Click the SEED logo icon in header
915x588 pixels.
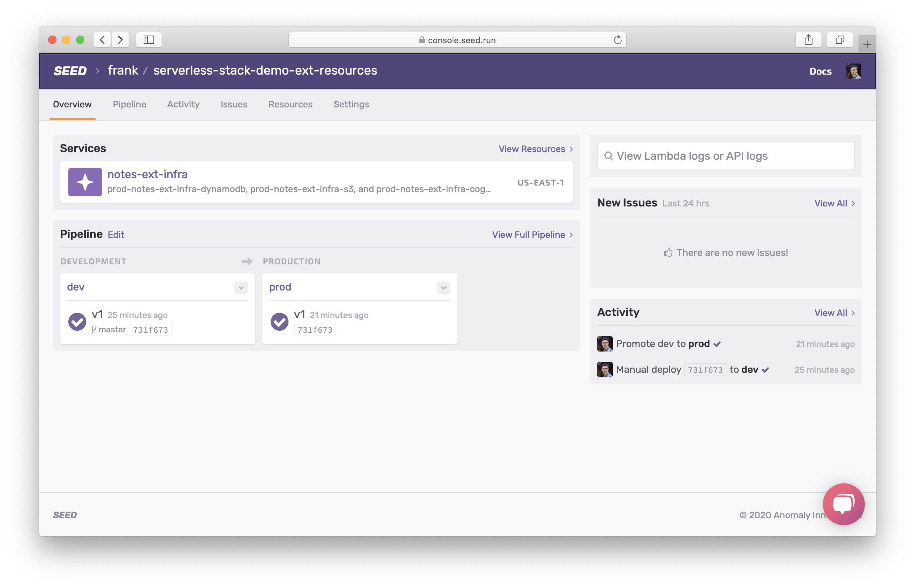pyautogui.click(x=69, y=71)
